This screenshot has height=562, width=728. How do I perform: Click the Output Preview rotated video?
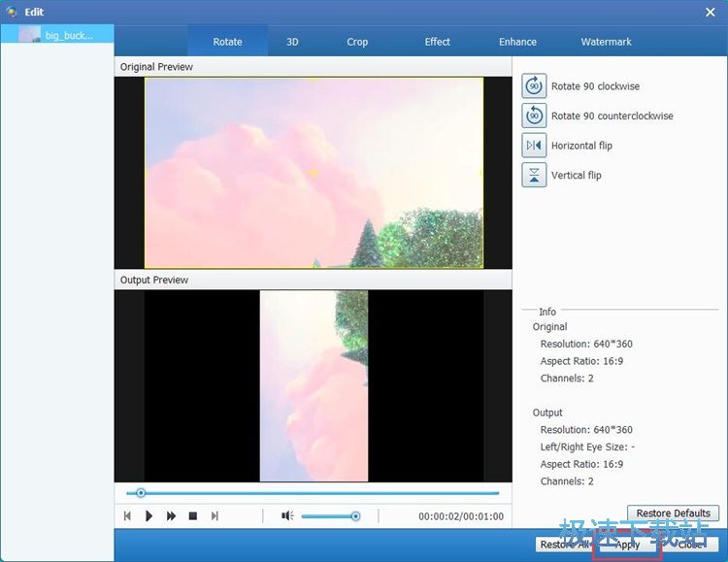(x=314, y=386)
